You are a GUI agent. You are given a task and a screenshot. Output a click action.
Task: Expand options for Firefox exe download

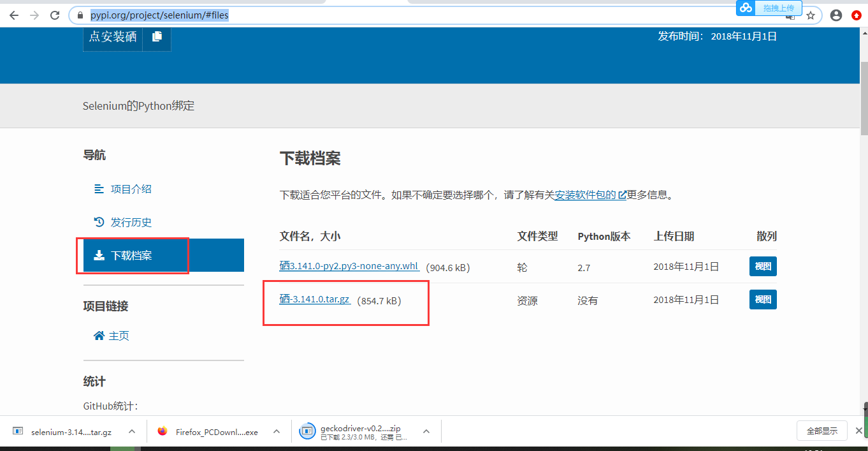[x=277, y=431]
